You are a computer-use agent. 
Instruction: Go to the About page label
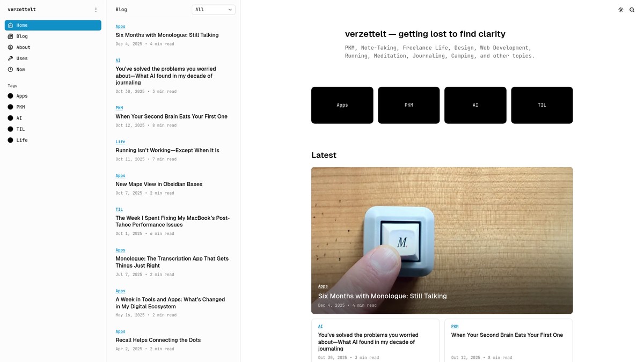(24, 47)
